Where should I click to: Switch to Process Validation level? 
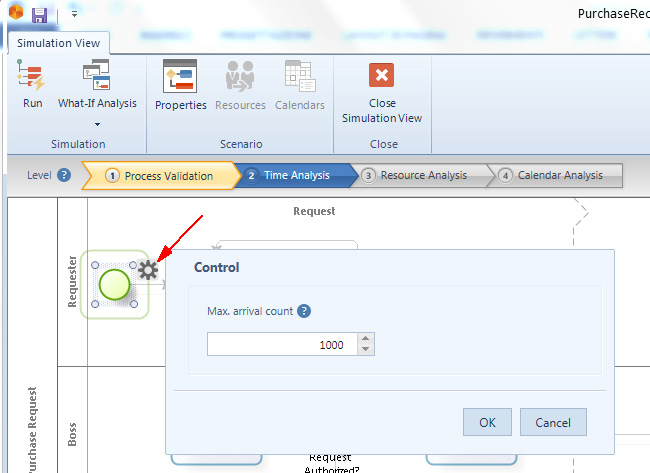[x=161, y=176]
